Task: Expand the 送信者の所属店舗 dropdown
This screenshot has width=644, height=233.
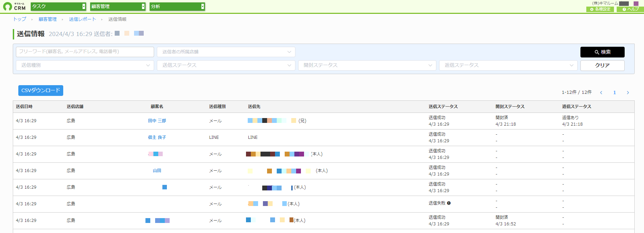Action: pyautogui.click(x=226, y=52)
